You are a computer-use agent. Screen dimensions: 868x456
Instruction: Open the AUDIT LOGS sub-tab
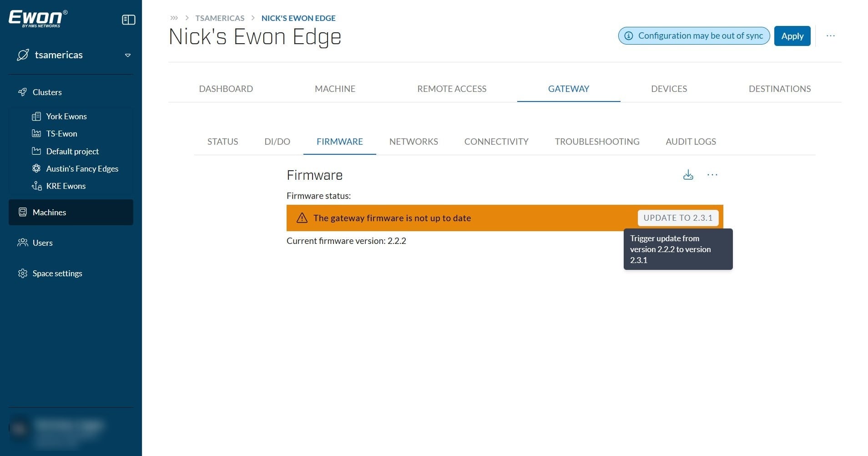(691, 142)
